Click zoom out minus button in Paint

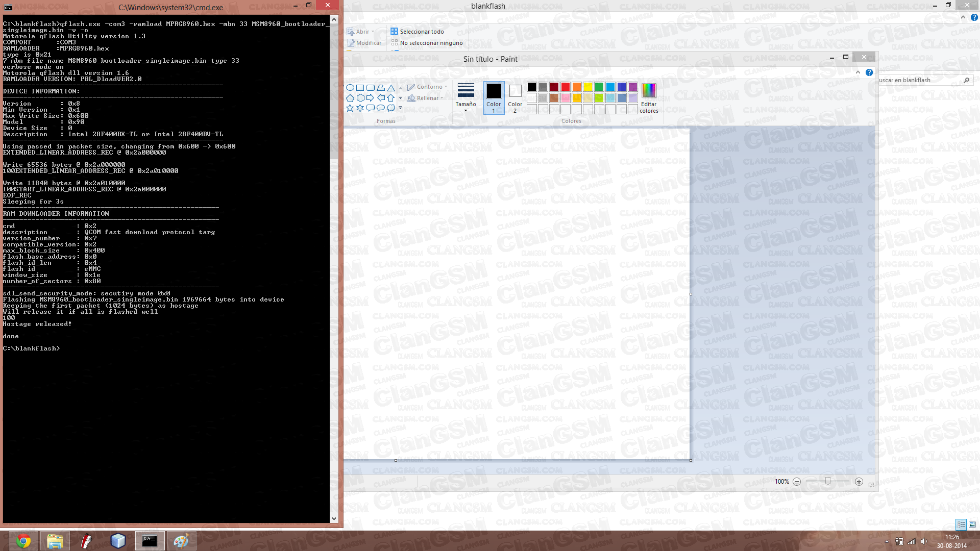[797, 482]
